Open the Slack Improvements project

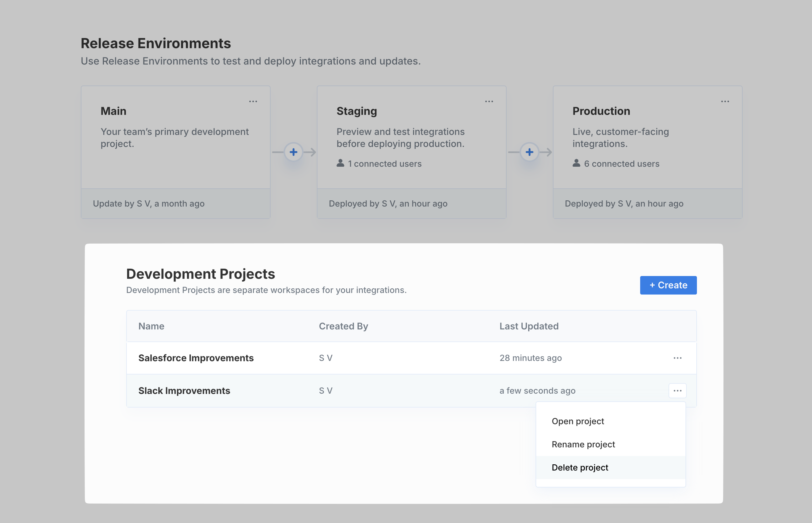(x=184, y=391)
